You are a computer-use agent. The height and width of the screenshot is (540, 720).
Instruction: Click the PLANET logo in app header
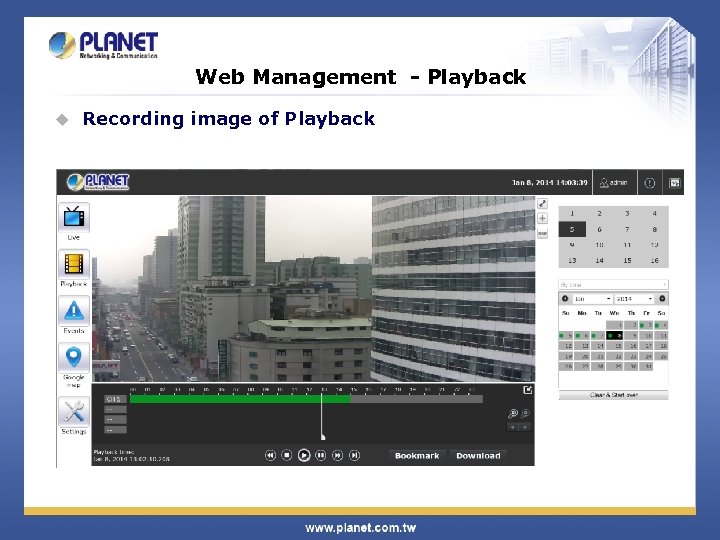coord(98,182)
